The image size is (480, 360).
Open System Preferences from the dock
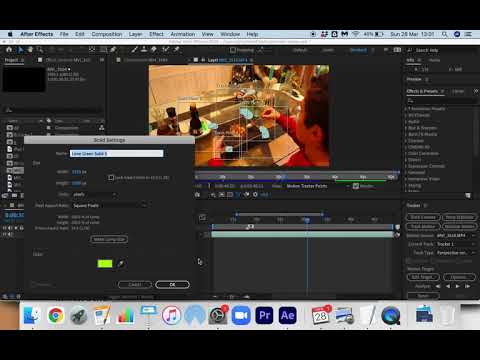coord(218,315)
